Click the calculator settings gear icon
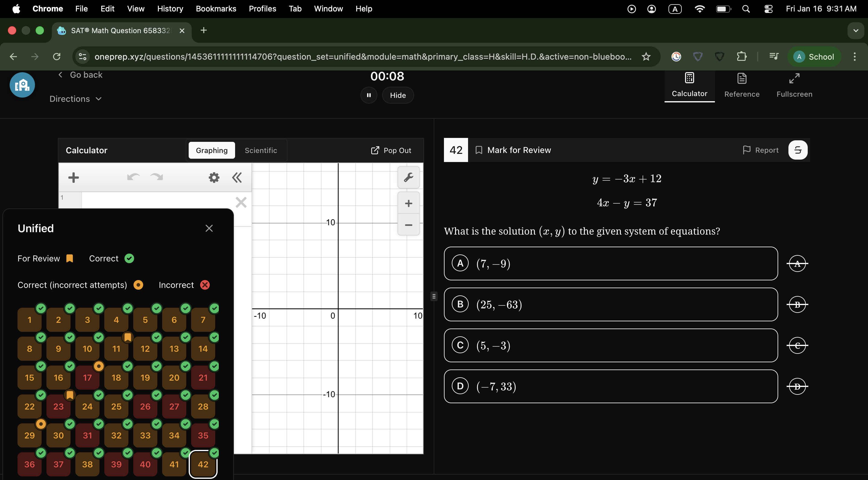868x480 pixels. point(214,177)
